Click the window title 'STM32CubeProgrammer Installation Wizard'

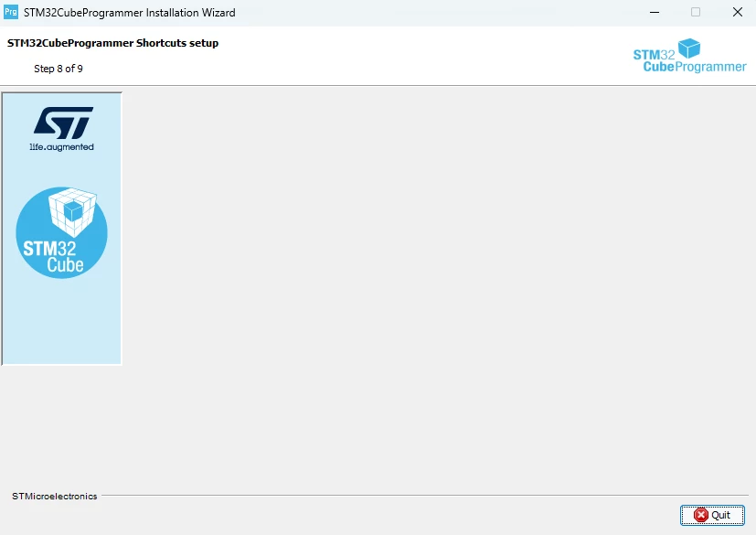click(129, 13)
